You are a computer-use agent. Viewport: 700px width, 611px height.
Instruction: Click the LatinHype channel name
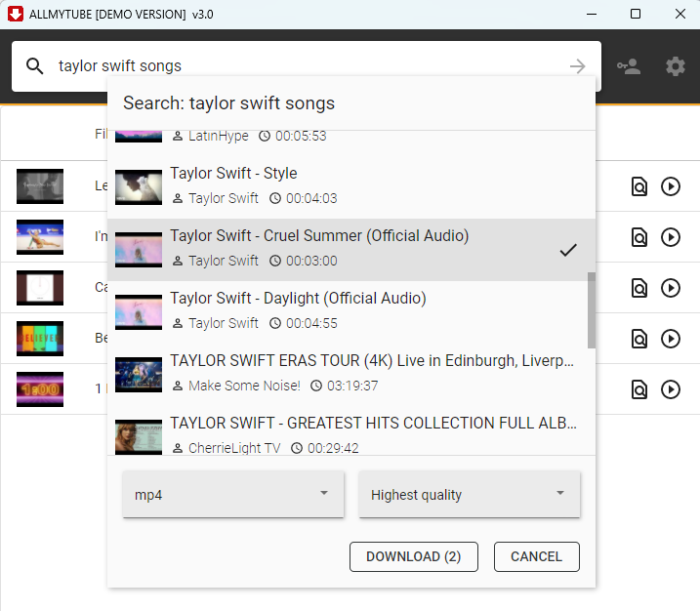[219, 136]
